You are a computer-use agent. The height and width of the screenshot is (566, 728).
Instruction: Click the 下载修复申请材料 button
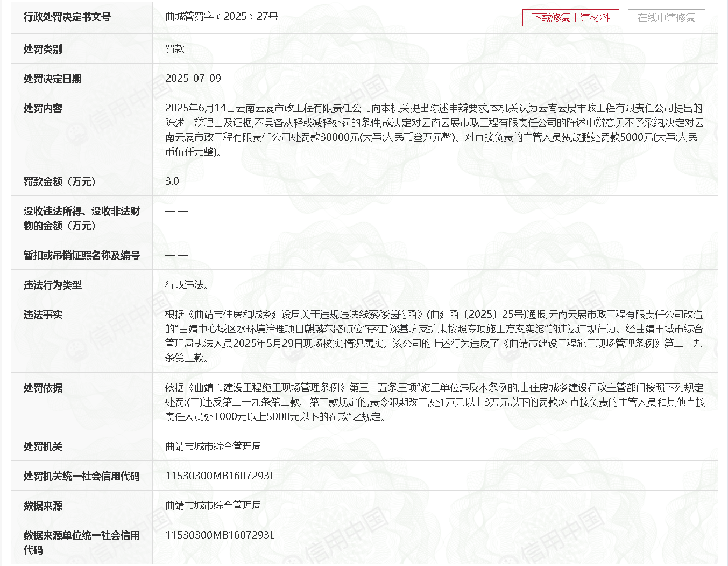pyautogui.click(x=570, y=18)
